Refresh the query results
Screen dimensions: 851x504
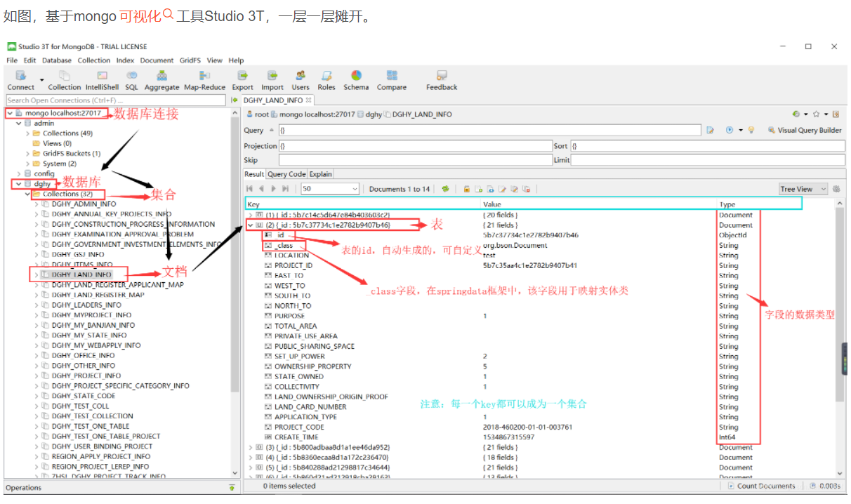pos(445,189)
